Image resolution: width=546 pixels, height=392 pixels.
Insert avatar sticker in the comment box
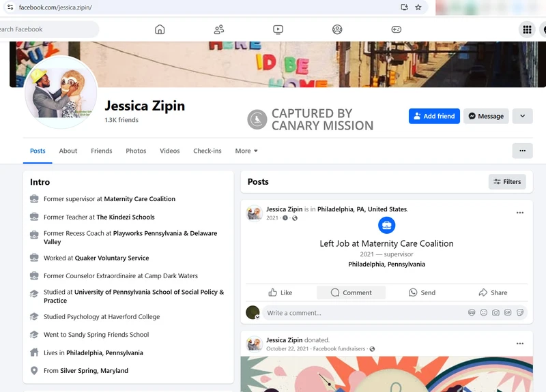[472, 312]
